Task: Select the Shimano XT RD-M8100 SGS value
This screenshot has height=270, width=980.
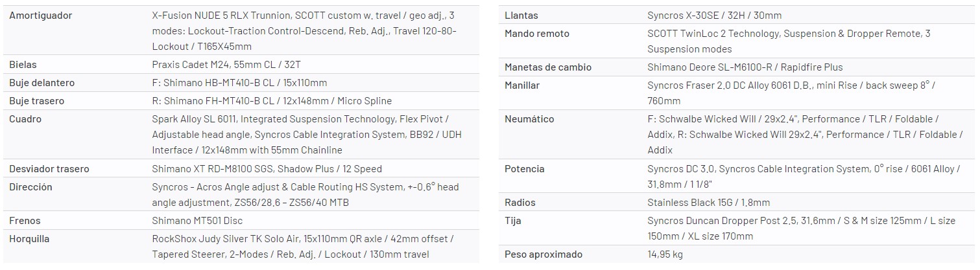Action: coord(267,169)
